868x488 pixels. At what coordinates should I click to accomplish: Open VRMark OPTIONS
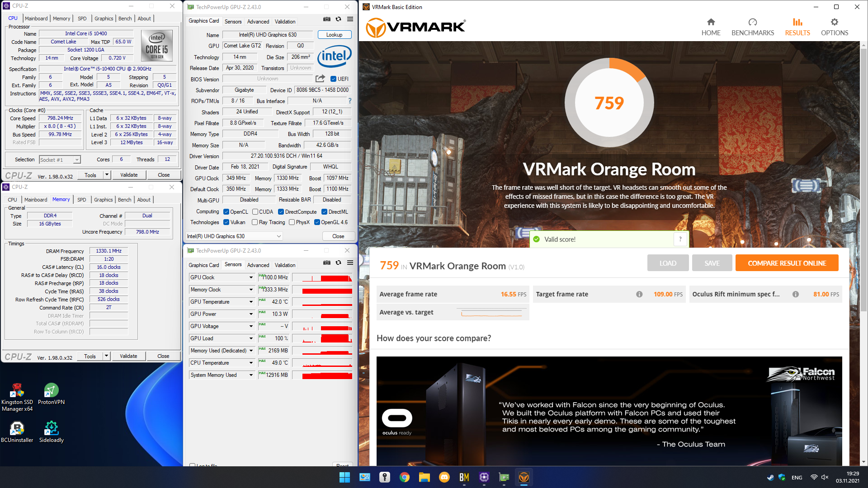(835, 27)
